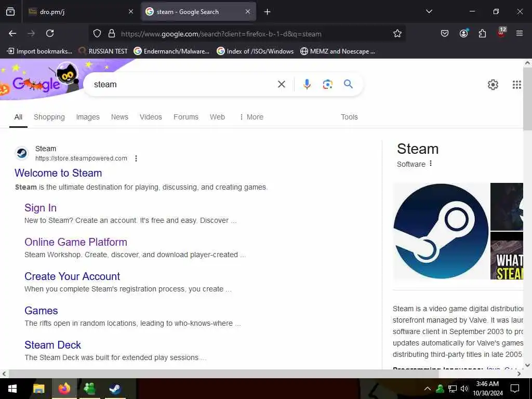Expand the More search filters menu
Viewport: 532px width, 399px height.
251,117
